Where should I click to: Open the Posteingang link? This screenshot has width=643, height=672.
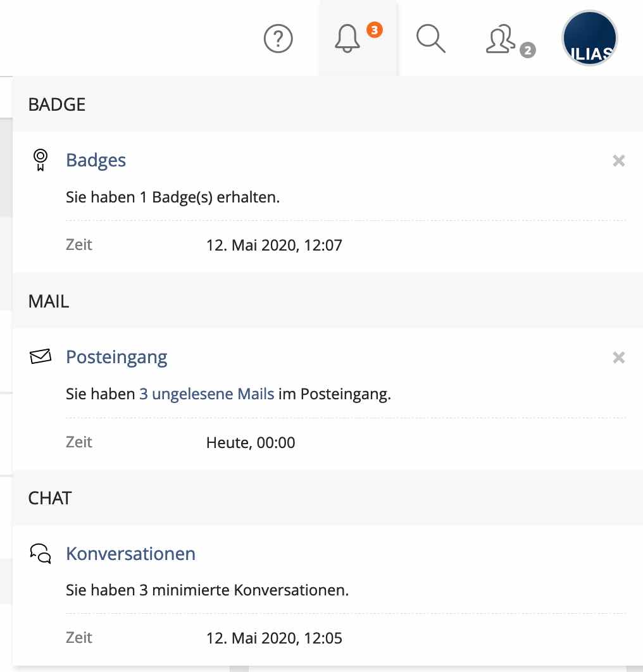pos(116,357)
